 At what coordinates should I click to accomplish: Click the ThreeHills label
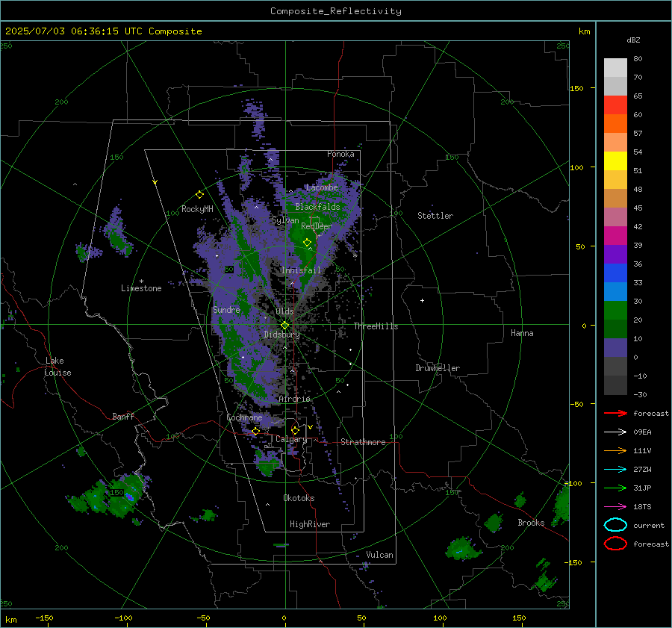376,326
